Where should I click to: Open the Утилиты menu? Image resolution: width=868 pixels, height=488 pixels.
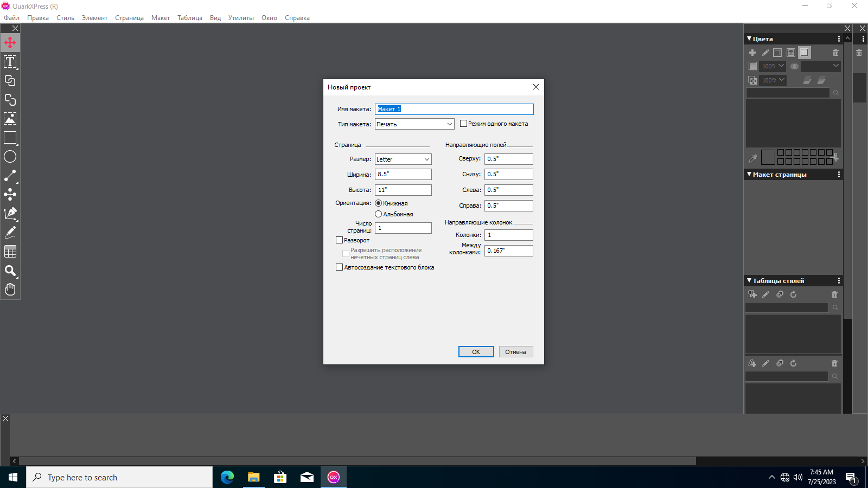(x=241, y=18)
